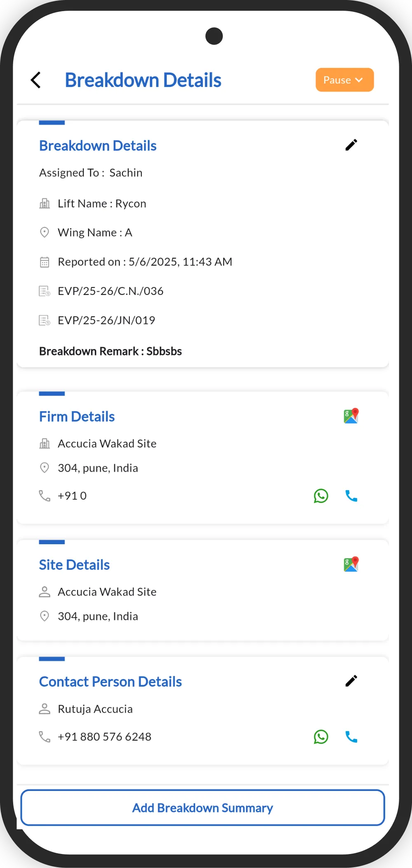Tap the phone number +91 880 576 6248
Image resolution: width=412 pixels, height=868 pixels.
tap(104, 737)
